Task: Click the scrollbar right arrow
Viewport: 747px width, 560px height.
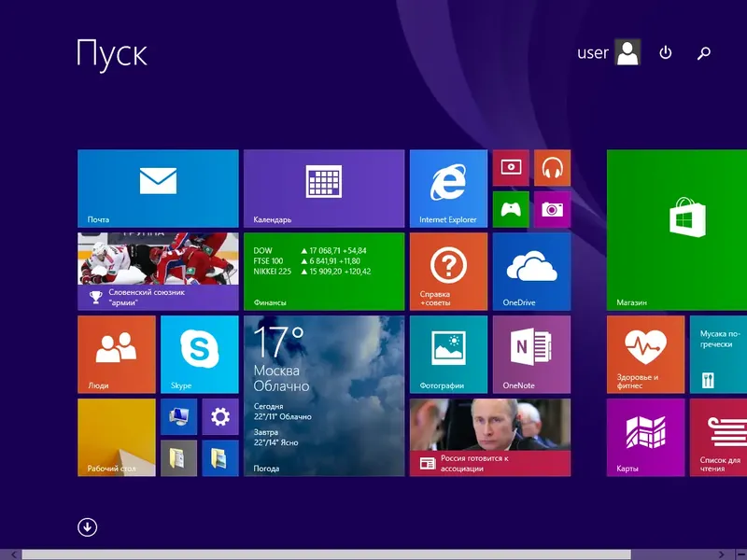Action: (722, 554)
